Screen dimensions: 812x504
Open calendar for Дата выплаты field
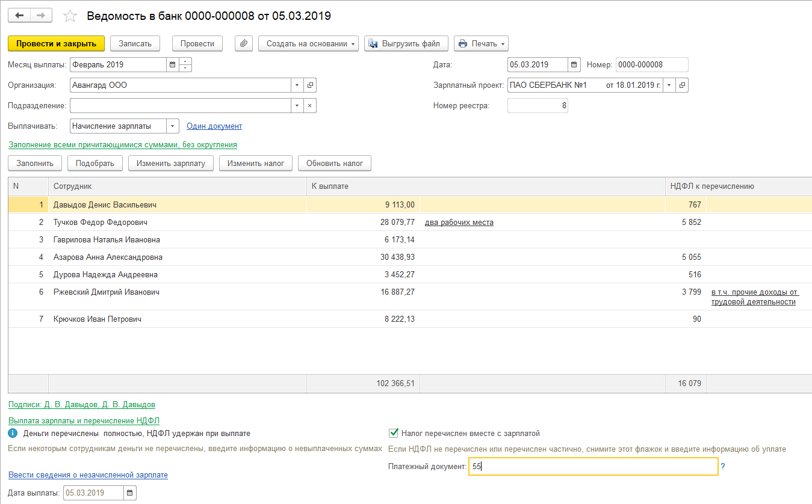pyautogui.click(x=129, y=493)
